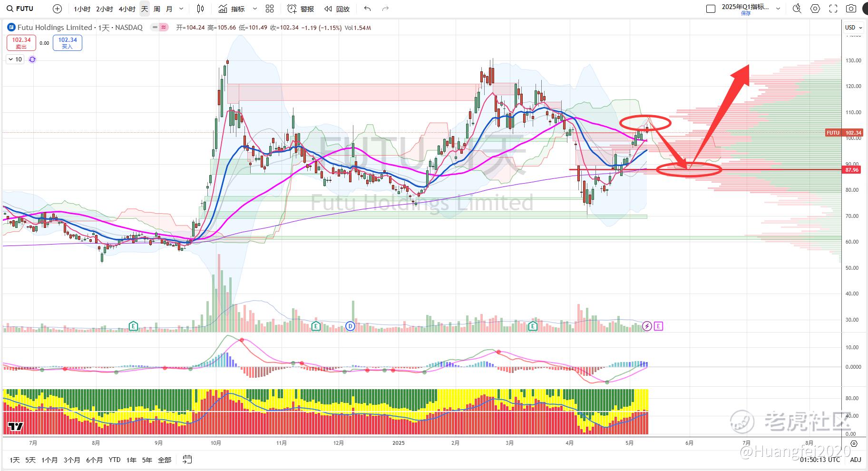Select the 天 daily interval
Viewport: 868px width, 471px height.
(145, 9)
